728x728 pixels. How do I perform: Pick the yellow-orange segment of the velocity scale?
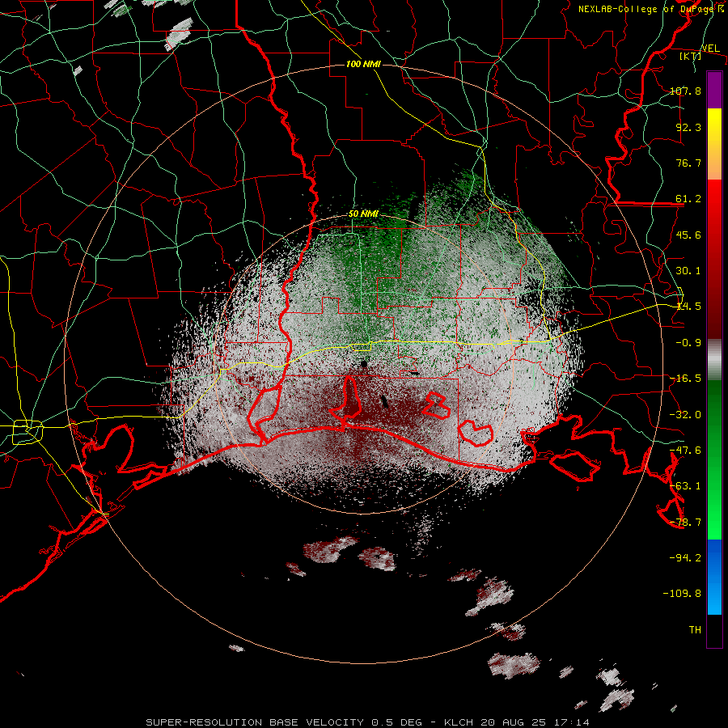714,144
